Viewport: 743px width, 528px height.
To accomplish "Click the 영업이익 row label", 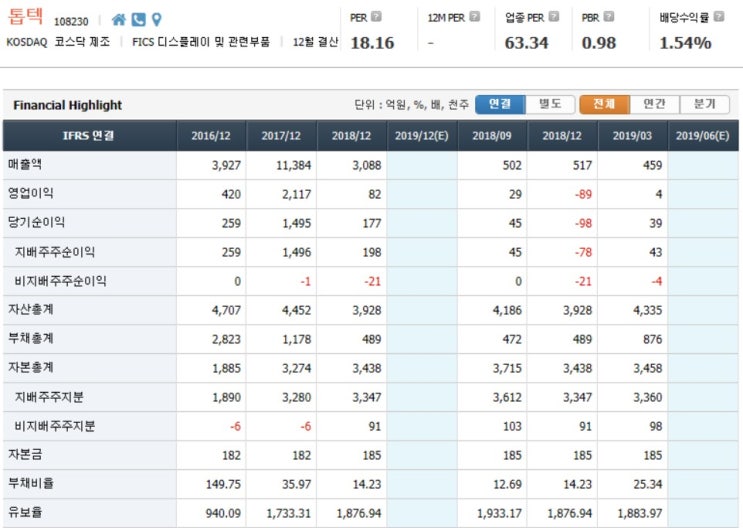I will 31,193.
